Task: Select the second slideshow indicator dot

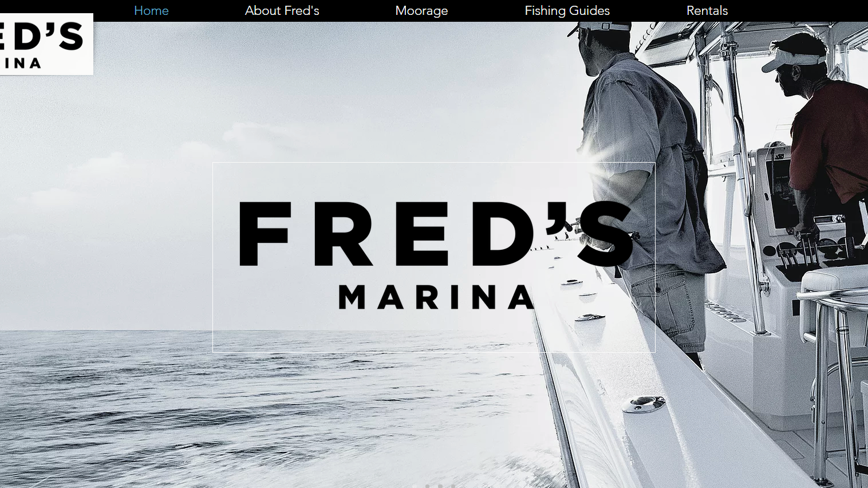Action: [x=427, y=486]
